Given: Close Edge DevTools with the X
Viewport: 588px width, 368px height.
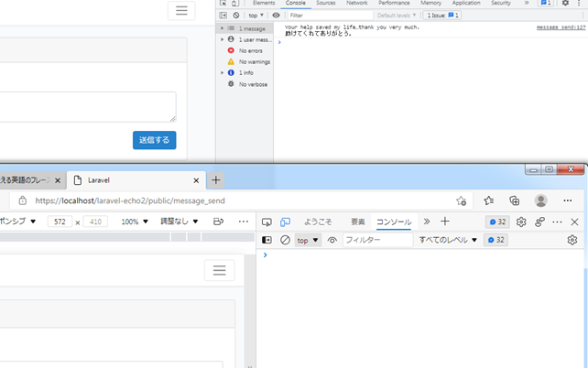Looking at the screenshot, I should (x=574, y=222).
